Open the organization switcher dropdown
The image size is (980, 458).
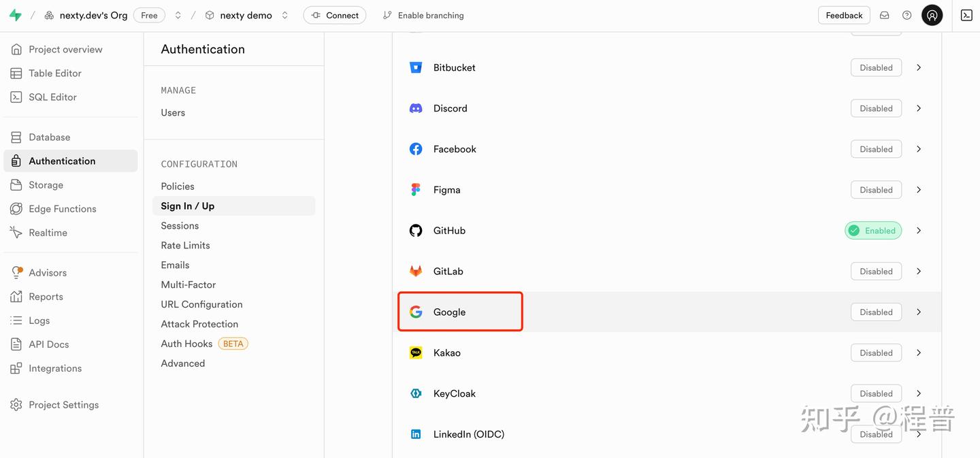178,15
